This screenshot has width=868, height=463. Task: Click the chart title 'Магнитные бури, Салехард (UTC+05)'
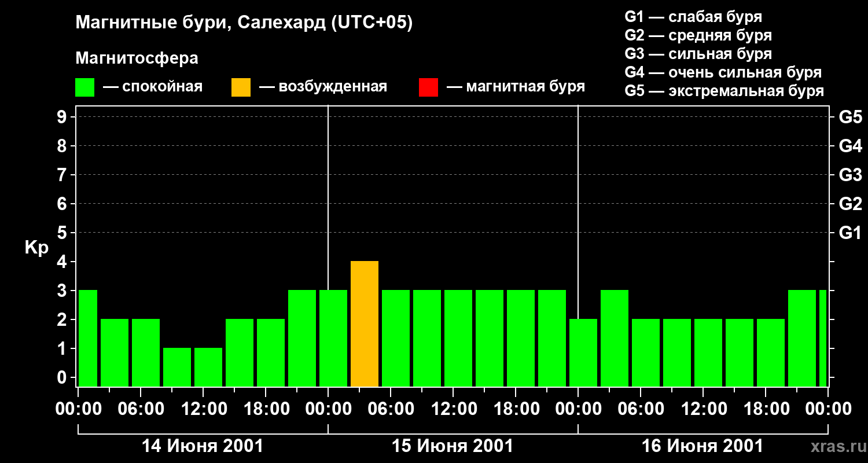244,23
